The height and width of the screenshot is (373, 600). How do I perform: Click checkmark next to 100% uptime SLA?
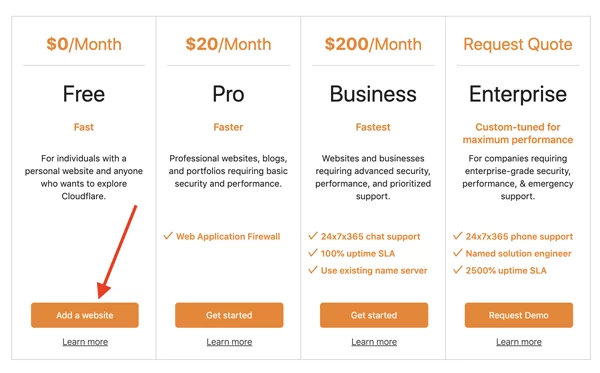(313, 253)
